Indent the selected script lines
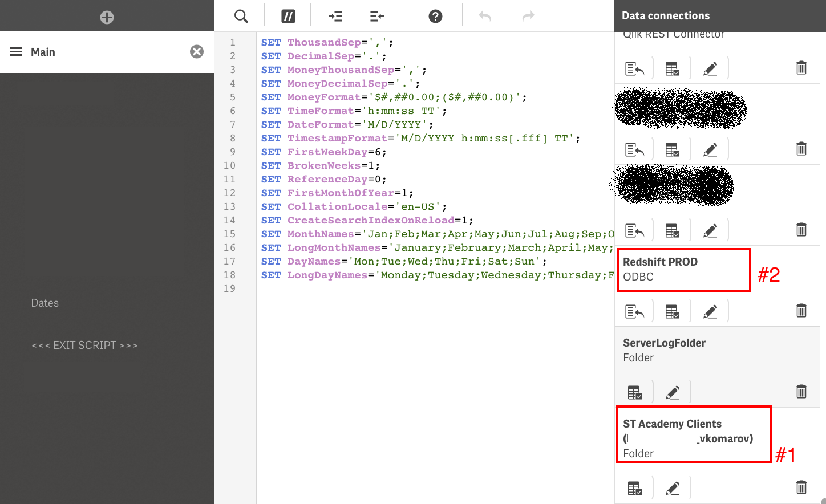 coord(335,16)
